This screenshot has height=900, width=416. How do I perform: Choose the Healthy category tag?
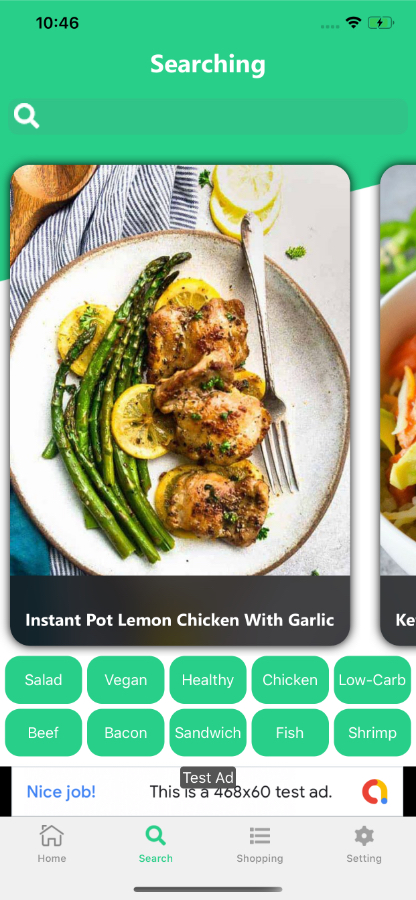tap(208, 680)
